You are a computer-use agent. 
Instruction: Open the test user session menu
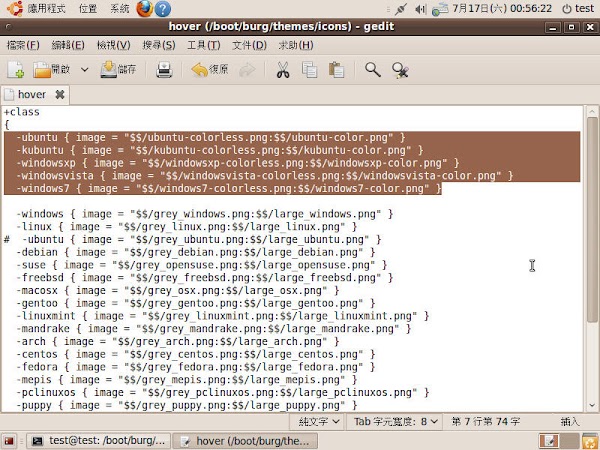click(x=578, y=8)
